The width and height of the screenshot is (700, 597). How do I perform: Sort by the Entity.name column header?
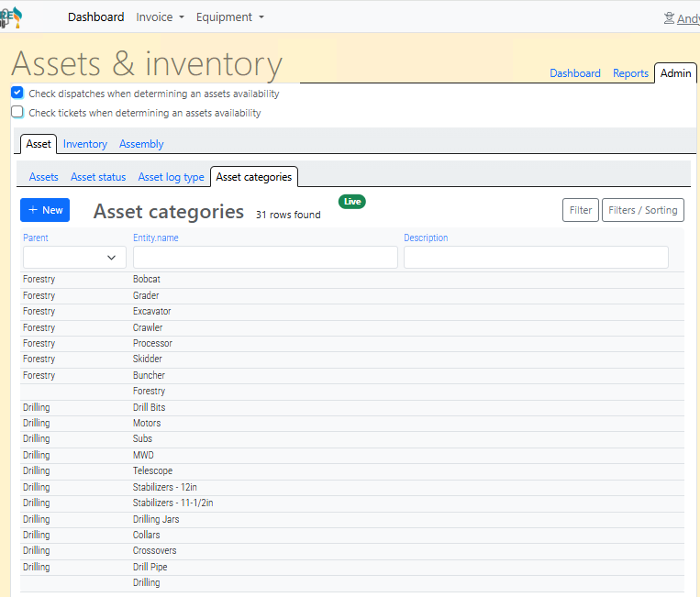coord(155,238)
